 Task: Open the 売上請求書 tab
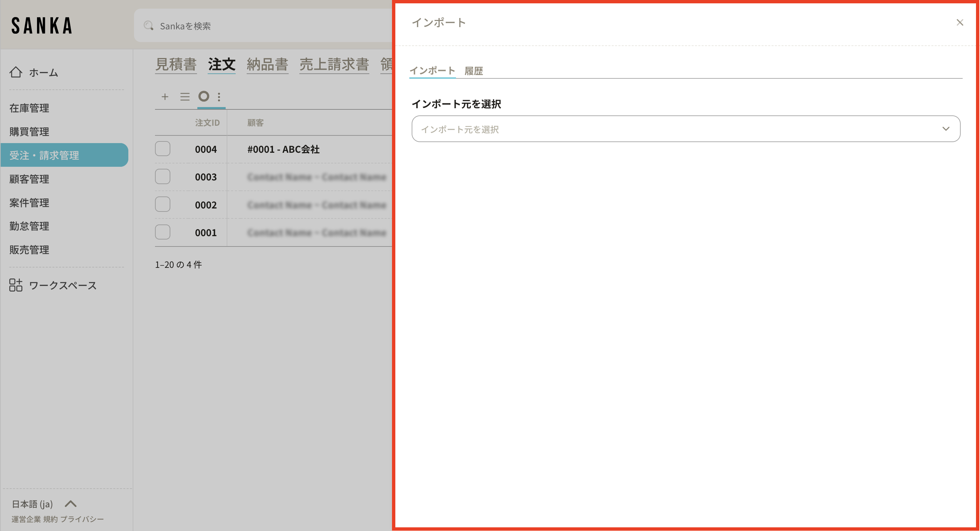(334, 64)
